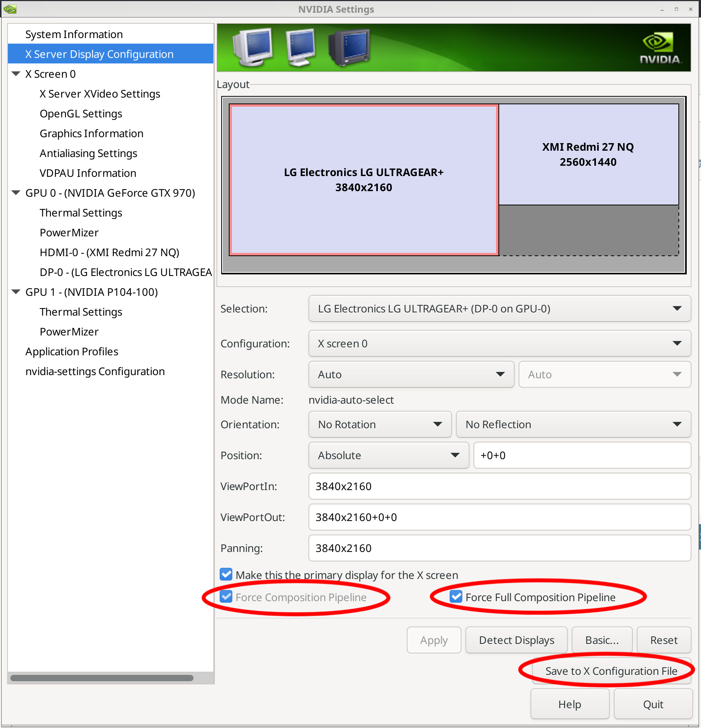This screenshot has height=728, width=701.
Task: Open the No Reflection dropdown
Action: tap(573, 424)
